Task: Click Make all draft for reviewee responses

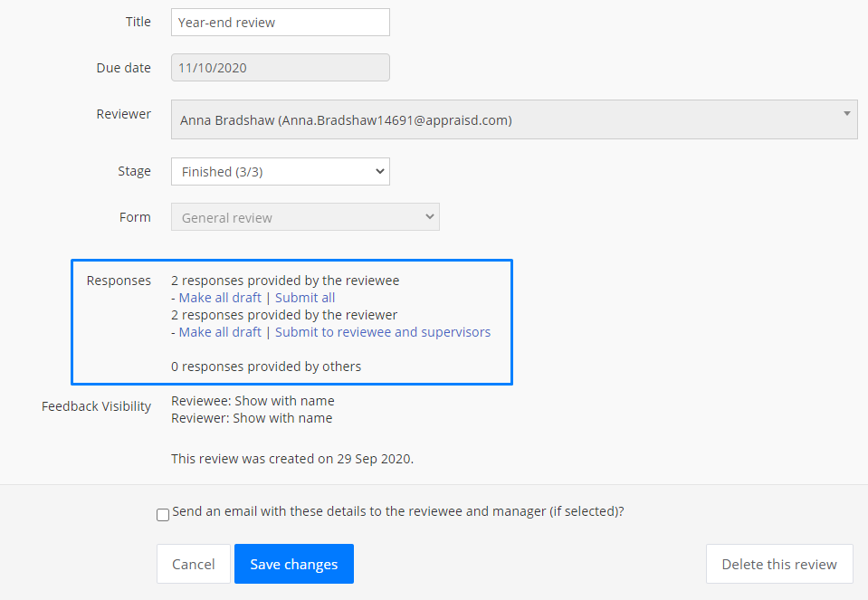Action: (220, 298)
